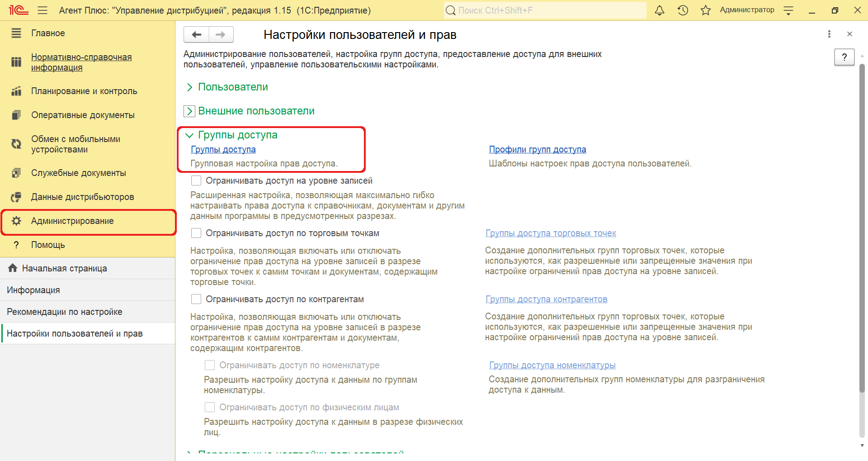
Task: Switch to Рекомендации по настройке tab
Action: 87,312
